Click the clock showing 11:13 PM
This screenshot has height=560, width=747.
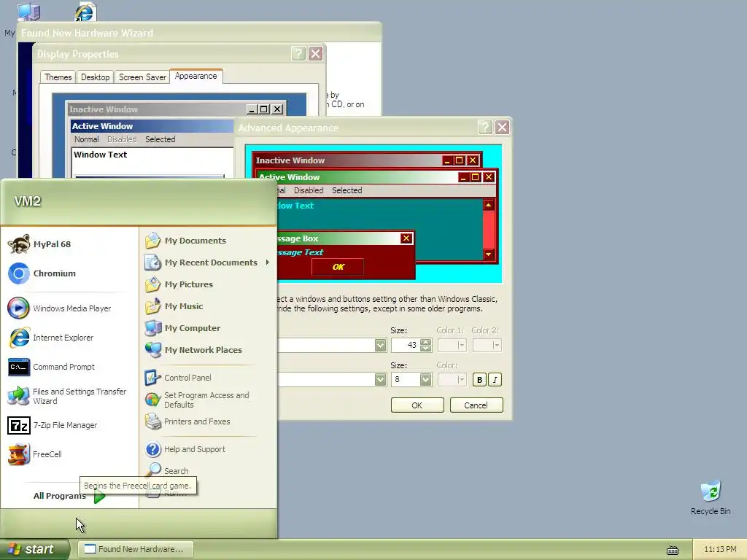pyautogui.click(x=720, y=550)
